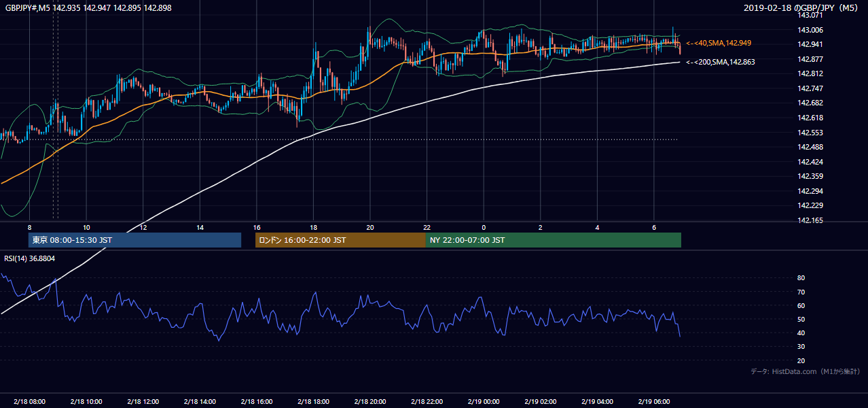The height and width of the screenshot is (408, 868).
Task: Click price axis value 142.488
Action: pos(810,147)
